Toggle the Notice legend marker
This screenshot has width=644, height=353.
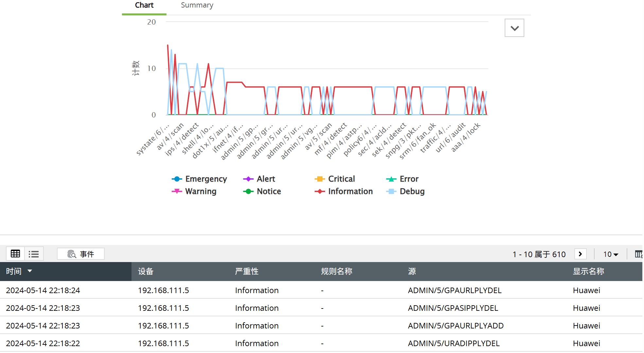pos(248,191)
